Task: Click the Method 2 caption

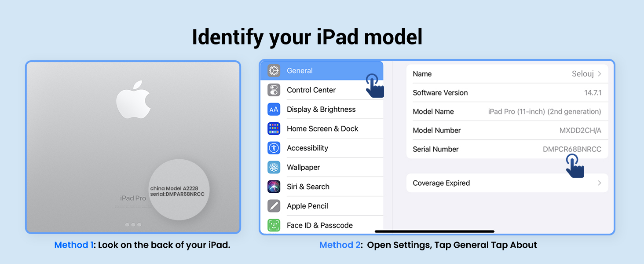Action: click(428, 245)
